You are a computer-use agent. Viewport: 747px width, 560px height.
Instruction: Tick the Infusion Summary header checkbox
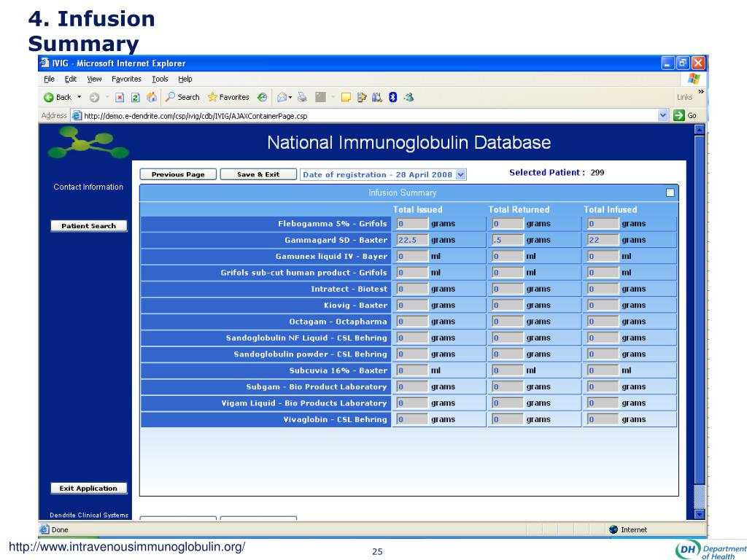(670, 192)
